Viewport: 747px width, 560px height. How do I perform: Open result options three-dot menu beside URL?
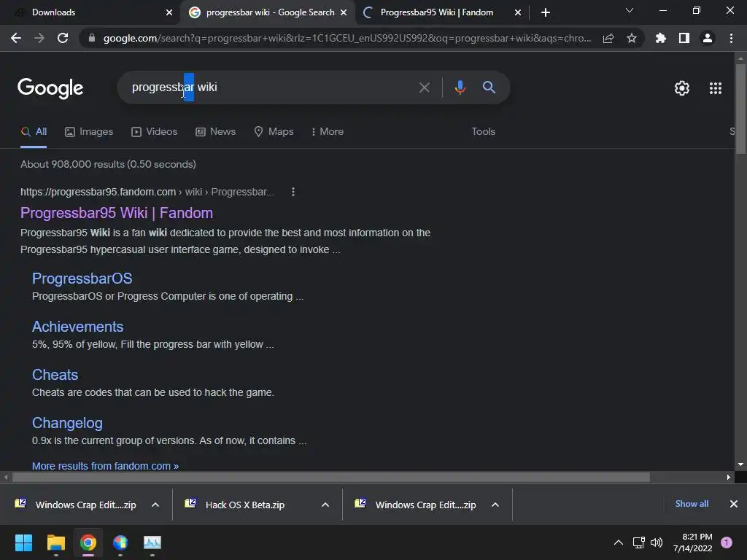point(293,192)
